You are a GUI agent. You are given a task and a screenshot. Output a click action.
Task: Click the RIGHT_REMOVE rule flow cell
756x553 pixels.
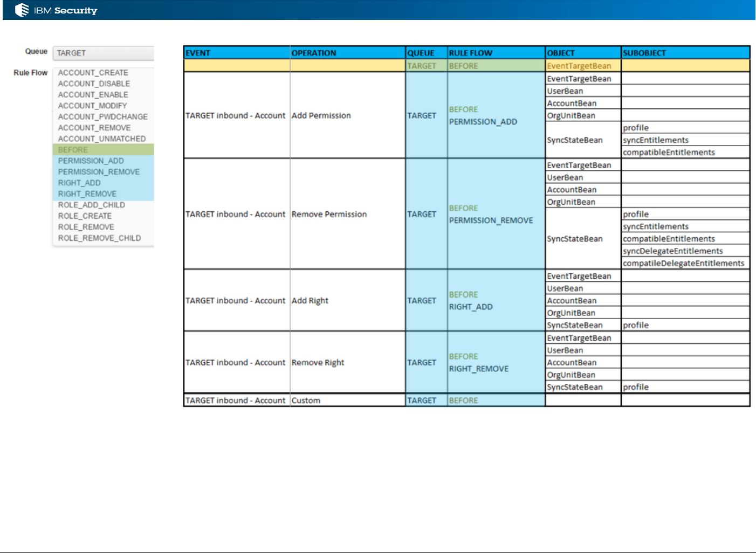[496, 362]
